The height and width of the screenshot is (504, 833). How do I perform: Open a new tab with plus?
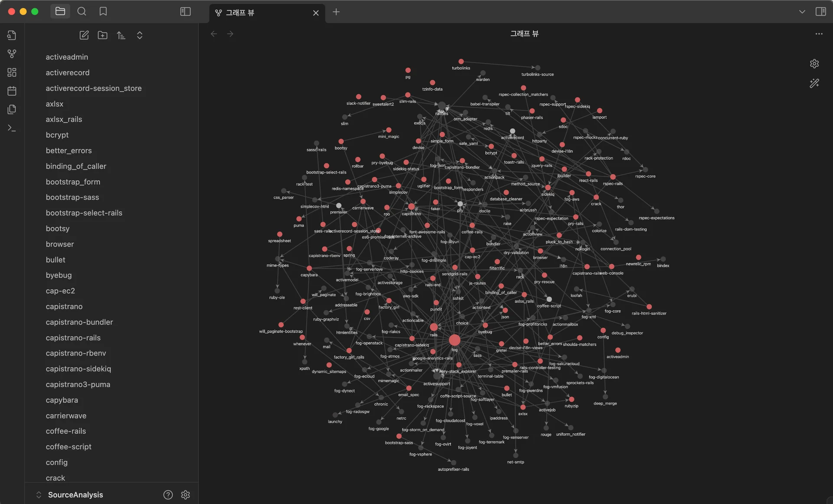tap(336, 12)
